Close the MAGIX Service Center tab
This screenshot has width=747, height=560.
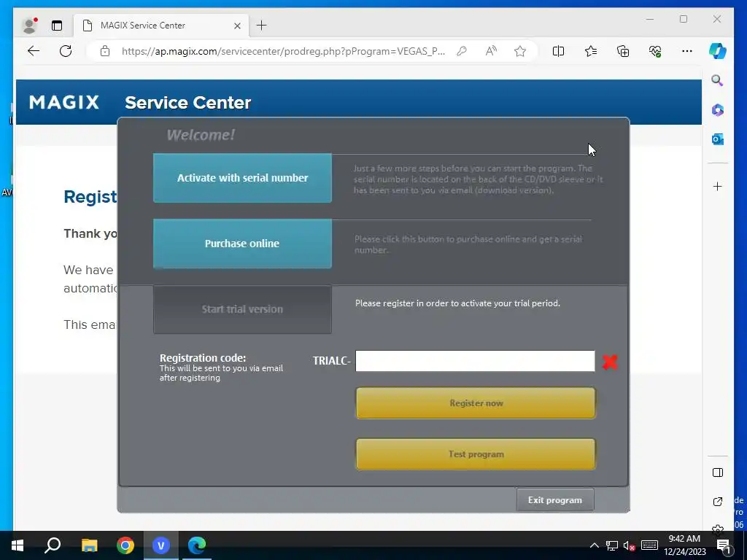point(237,26)
